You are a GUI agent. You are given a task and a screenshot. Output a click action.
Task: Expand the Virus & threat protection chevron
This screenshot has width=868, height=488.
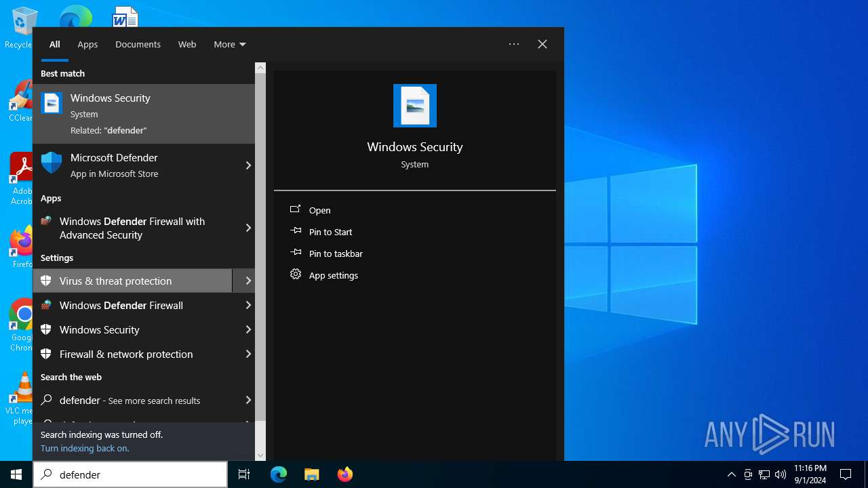tap(248, 281)
